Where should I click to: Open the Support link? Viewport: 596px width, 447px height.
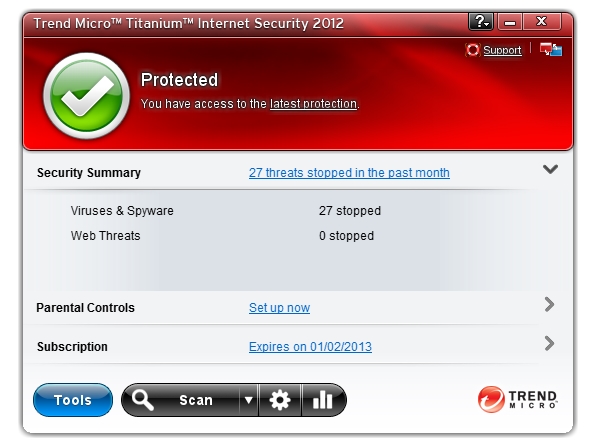click(502, 50)
